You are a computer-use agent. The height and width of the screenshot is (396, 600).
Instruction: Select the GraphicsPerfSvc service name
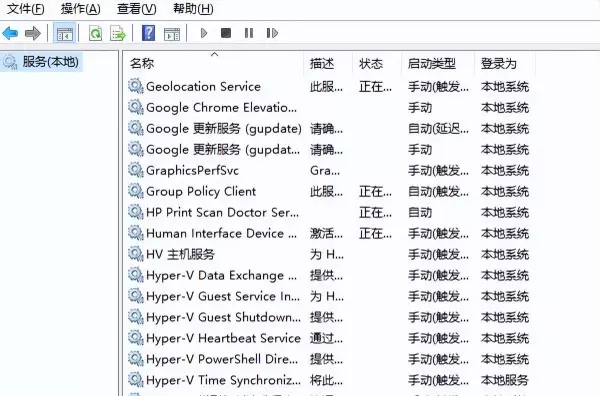[192, 170]
